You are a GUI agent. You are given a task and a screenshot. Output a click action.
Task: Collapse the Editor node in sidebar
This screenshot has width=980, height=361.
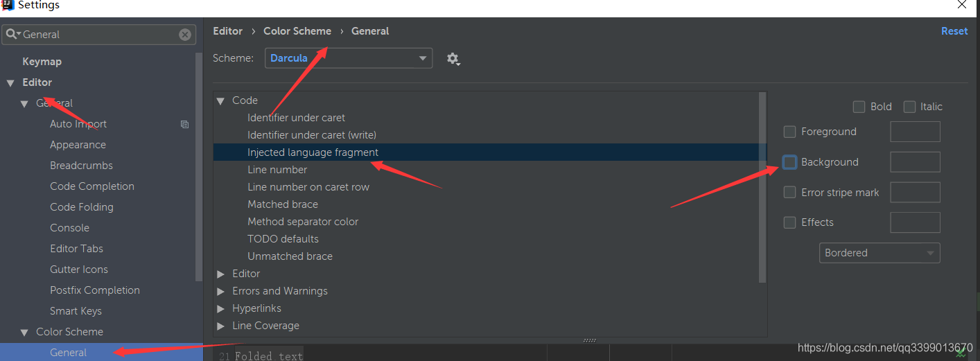tap(10, 83)
